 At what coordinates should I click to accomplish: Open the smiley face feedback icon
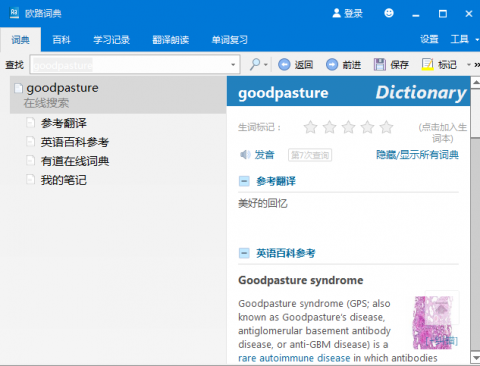click(389, 13)
